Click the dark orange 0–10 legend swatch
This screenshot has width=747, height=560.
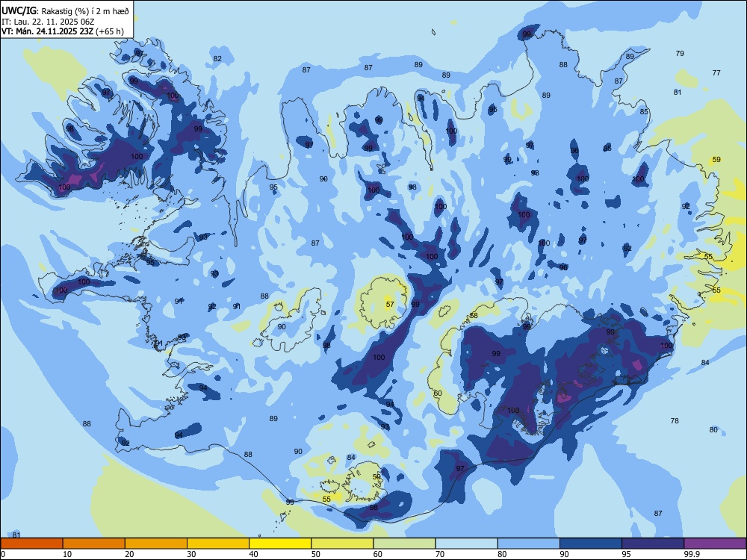point(31,544)
